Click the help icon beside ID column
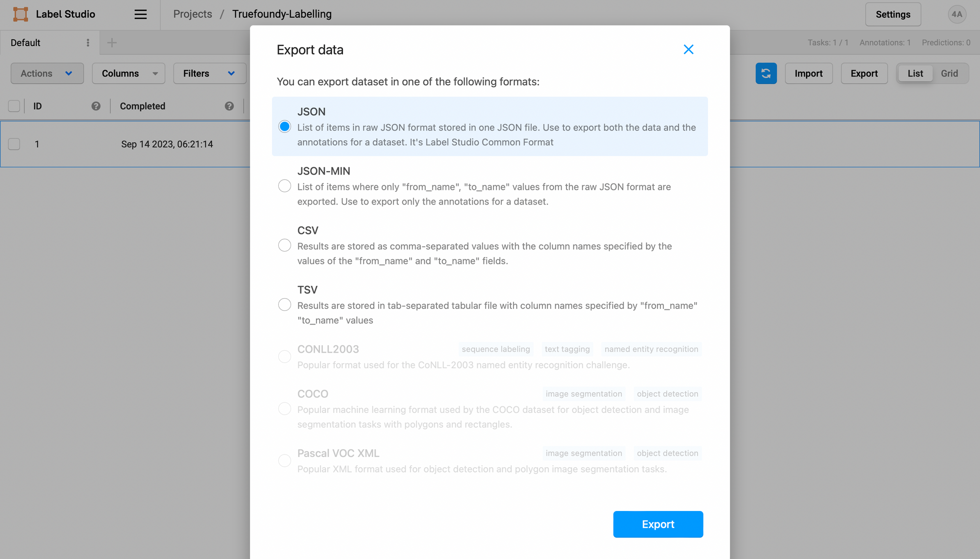 click(x=96, y=106)
